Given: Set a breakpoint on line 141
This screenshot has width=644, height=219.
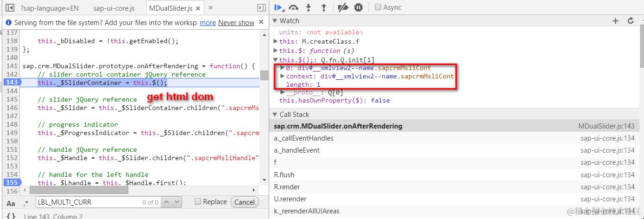Looking at the screenshot, I should point(11,66).
